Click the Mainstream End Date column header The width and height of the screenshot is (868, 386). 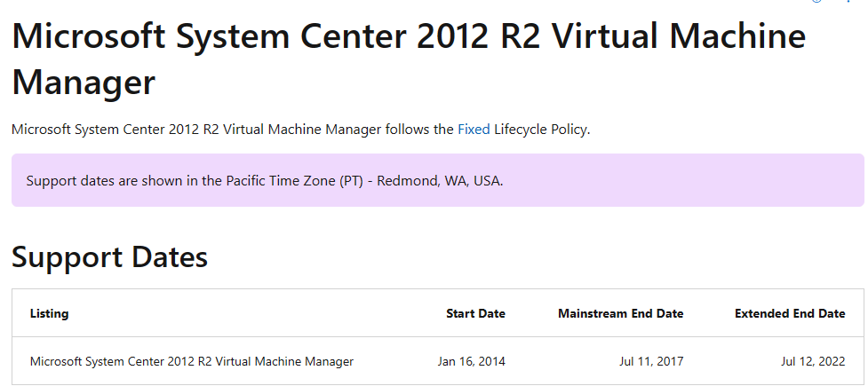click(x=620, y=313)
